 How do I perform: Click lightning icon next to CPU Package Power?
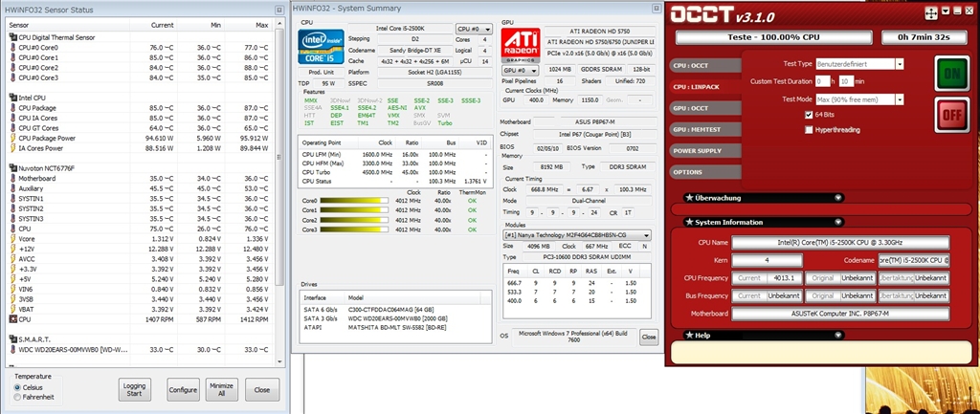[13, 138]
